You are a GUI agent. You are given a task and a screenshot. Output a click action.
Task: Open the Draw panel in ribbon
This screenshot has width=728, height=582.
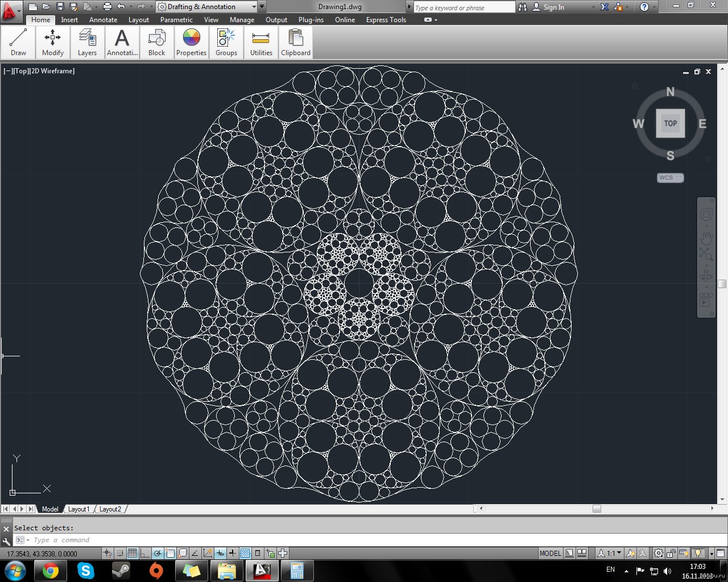pos(18,43)
